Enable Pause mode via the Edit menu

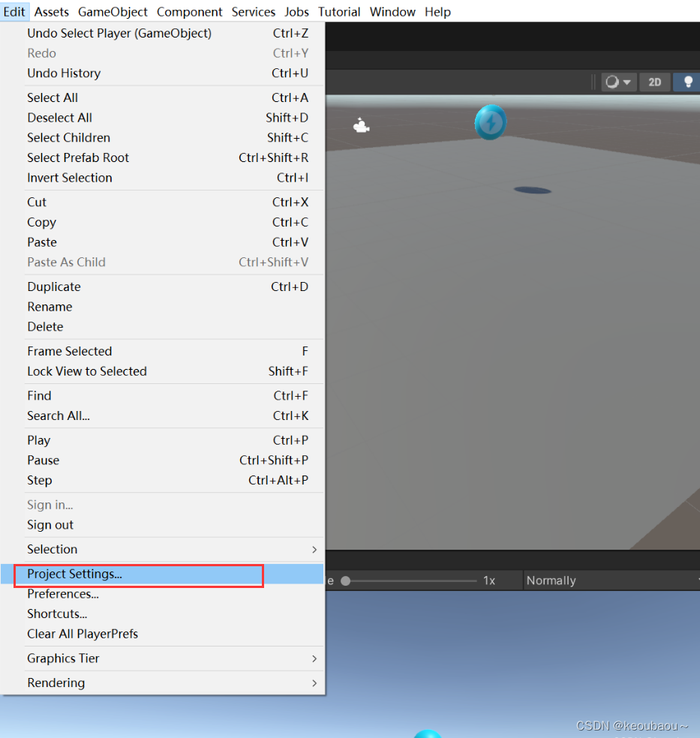pyautogui.click(x=44, y=460)
